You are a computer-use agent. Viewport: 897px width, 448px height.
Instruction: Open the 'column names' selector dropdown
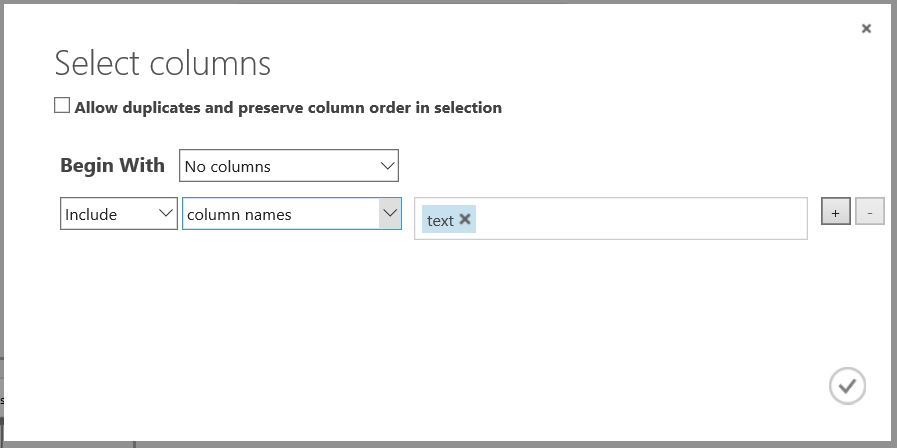tap(291, 214)
